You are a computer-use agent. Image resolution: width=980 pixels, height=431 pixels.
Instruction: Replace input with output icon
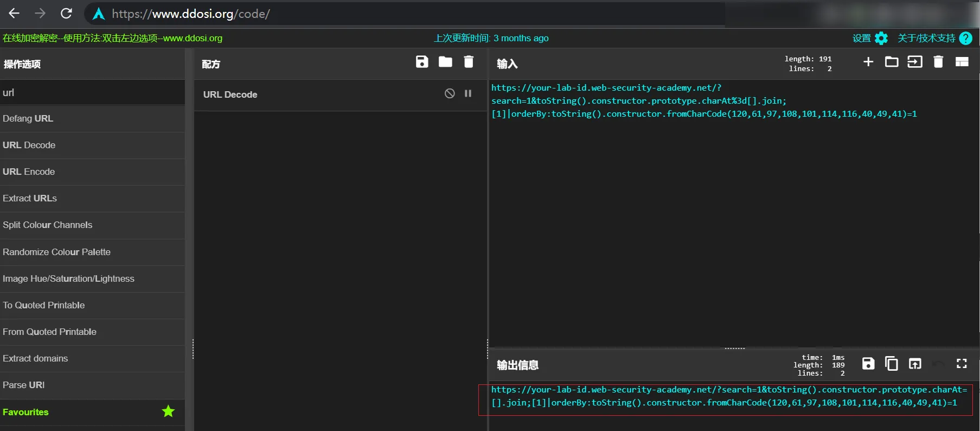915,364
